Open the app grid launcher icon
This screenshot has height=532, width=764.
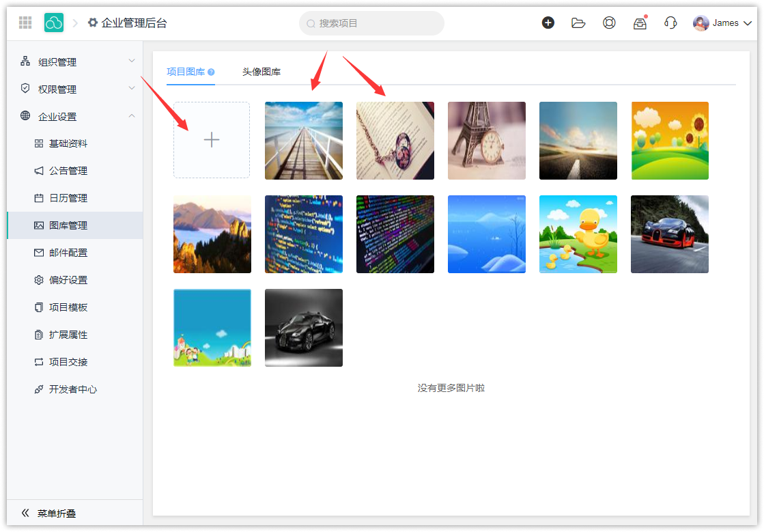[25, 23]
